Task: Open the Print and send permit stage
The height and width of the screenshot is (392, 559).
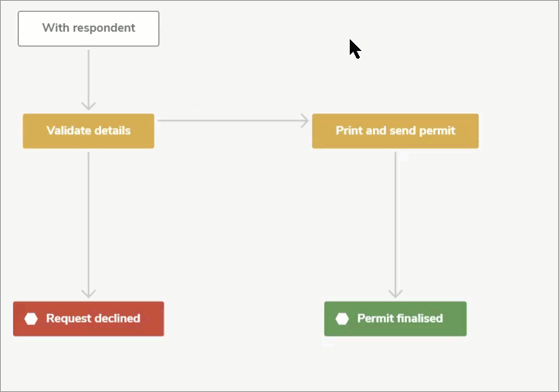Action: pyautogui.click(x=395, y=130)
